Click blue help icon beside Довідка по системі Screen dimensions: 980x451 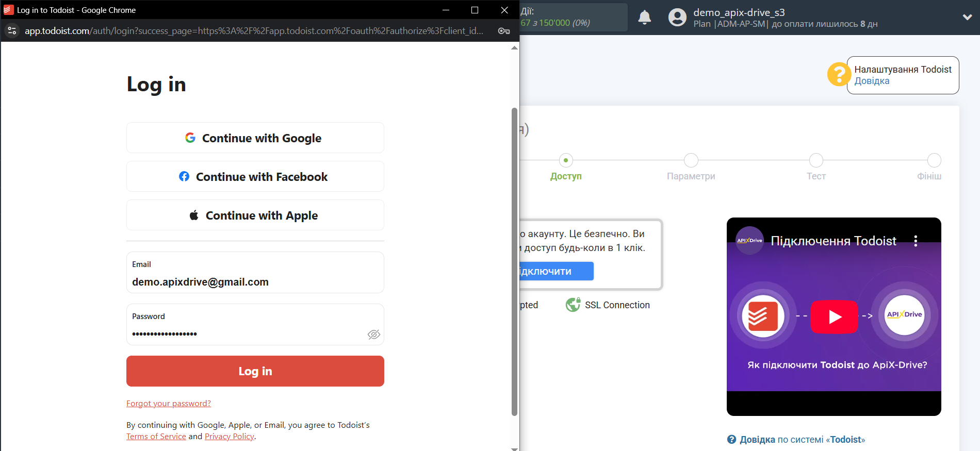pyautogui.click(x=731, y=440)
